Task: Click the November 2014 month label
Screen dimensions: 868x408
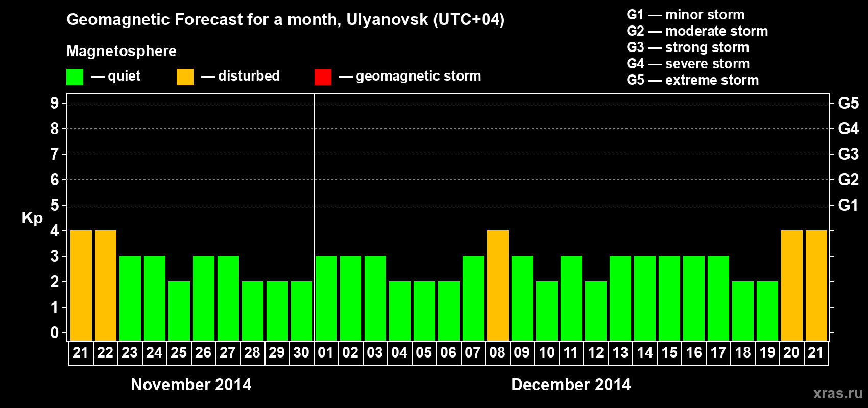Action: coord(191,385)
